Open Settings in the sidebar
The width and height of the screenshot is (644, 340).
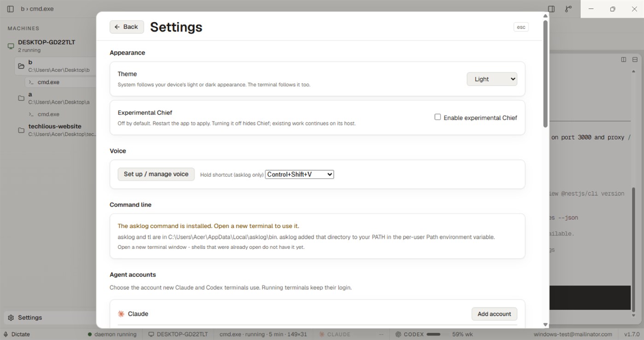tap(50, 317)
